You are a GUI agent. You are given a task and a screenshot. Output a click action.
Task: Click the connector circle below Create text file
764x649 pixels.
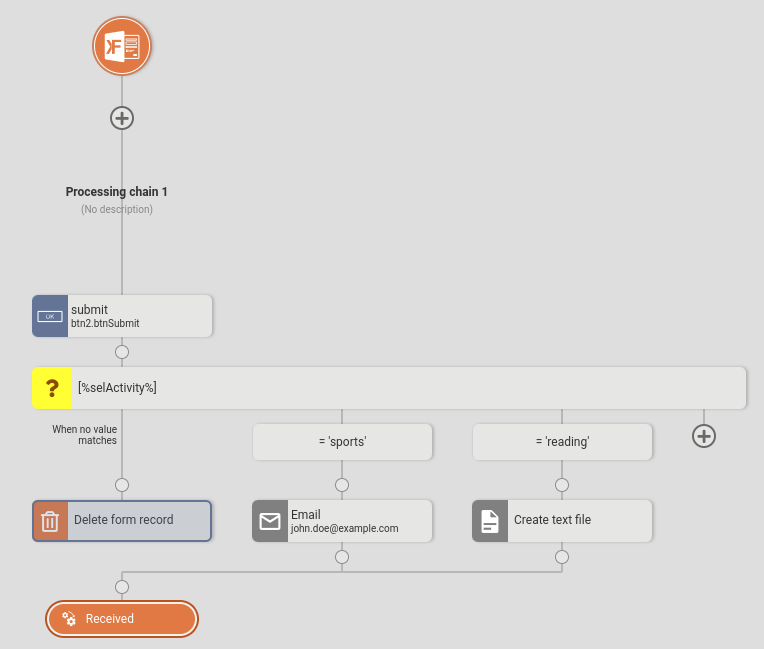pyautogui.click(x=562, y=557)
